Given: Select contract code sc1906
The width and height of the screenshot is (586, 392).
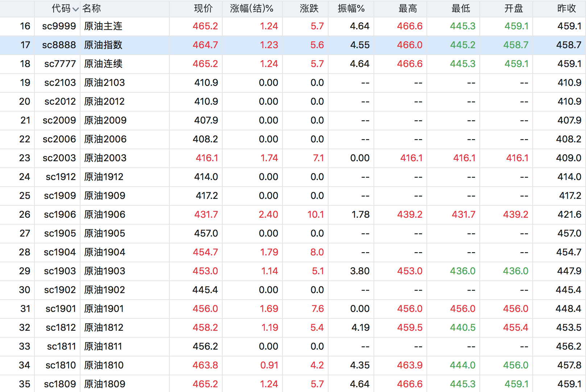Looking at the screenshot, I should pos(60,214).
